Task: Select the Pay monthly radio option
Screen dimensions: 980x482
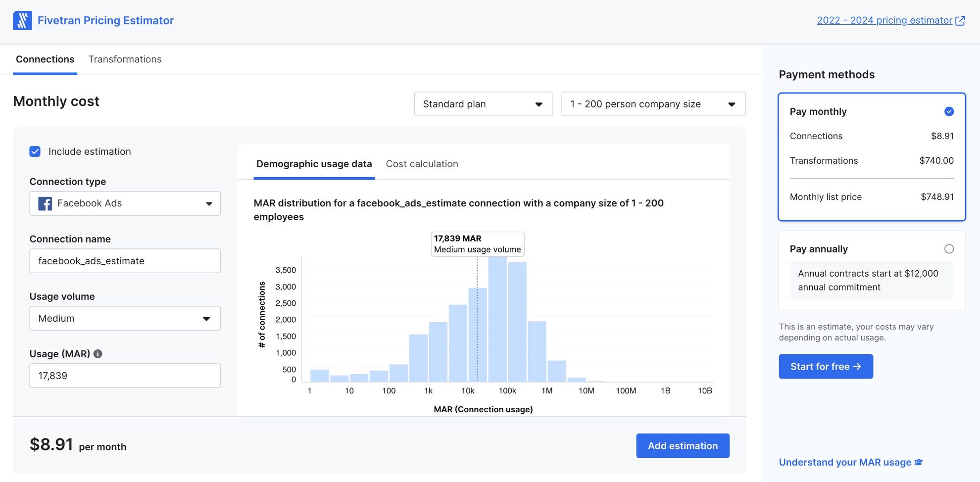Action: tap(949, 111)
